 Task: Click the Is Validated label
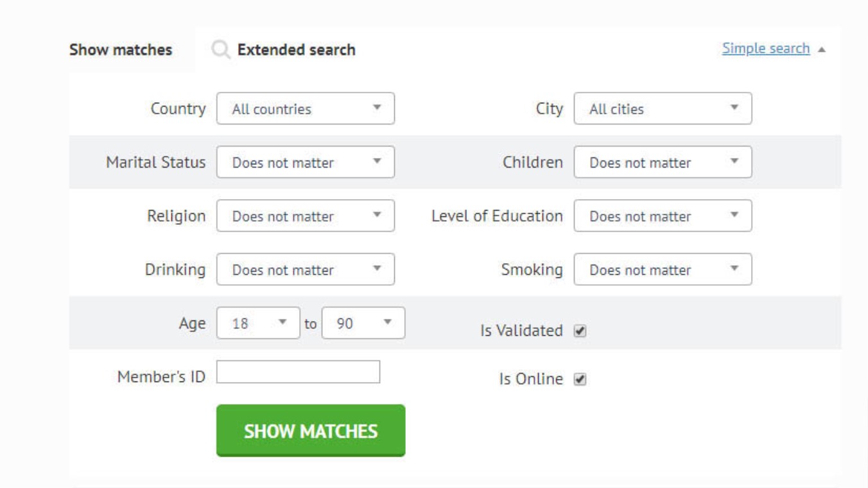click(521, 331)
